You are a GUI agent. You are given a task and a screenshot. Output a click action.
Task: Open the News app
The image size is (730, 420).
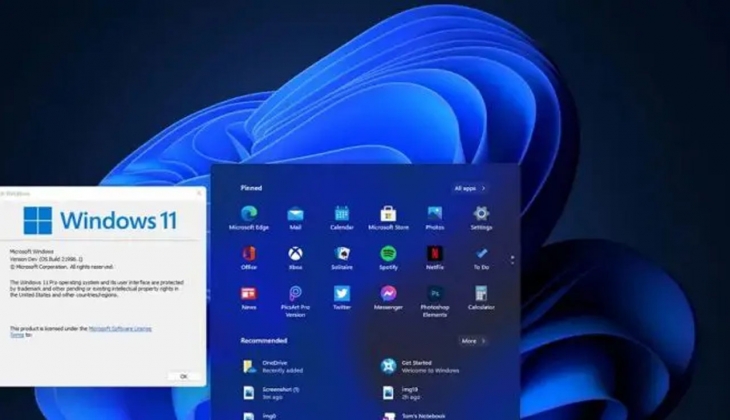coord(249,298)
